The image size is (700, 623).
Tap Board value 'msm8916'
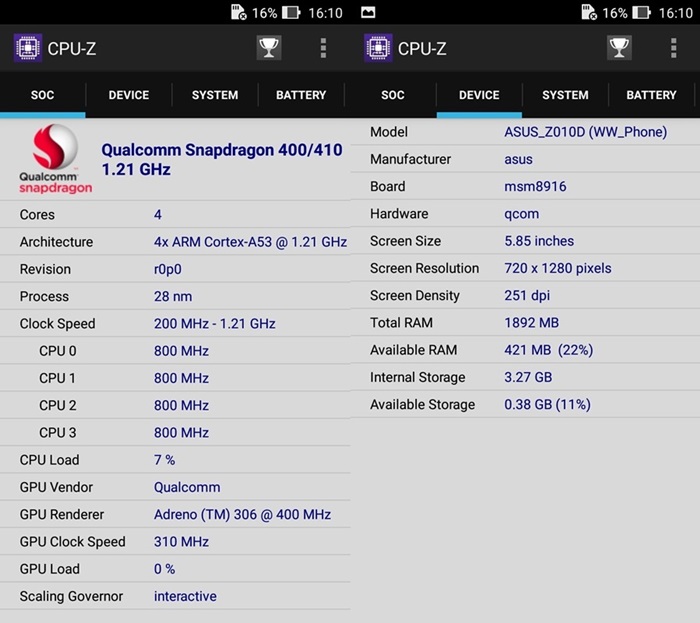click(535, 187)
